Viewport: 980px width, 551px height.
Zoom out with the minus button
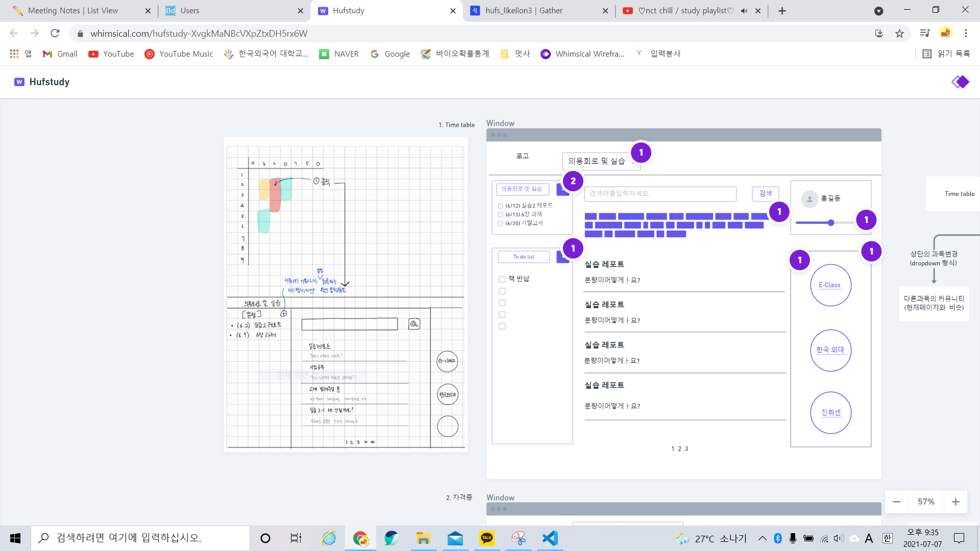tap(896, 502)
